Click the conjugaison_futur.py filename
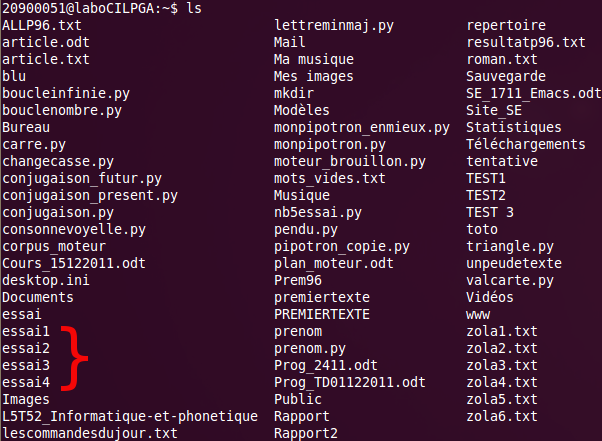This screenshot has height=441, width=602. tap(82, 179)
